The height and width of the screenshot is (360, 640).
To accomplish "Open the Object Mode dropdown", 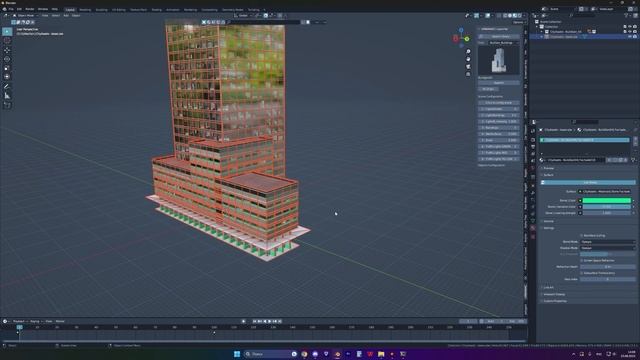I will [x=26, y=16].
